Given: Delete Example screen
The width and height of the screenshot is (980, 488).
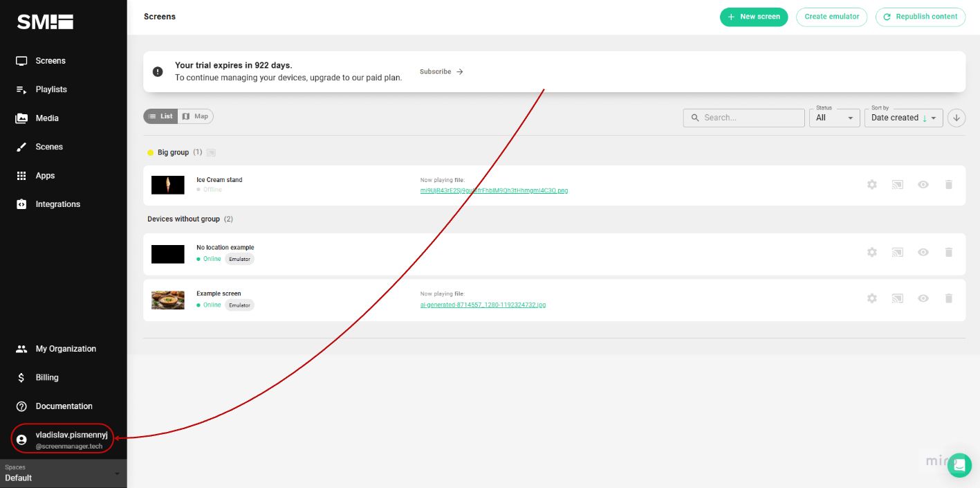Looking at the screenshot, I should (949, 298).
